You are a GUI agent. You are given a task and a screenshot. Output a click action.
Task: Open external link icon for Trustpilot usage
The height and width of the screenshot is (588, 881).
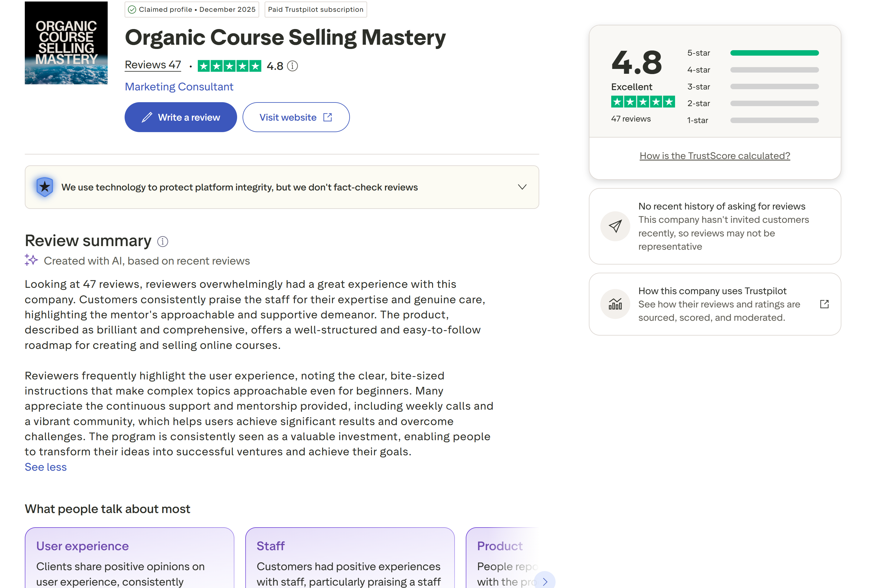(824, 304)
